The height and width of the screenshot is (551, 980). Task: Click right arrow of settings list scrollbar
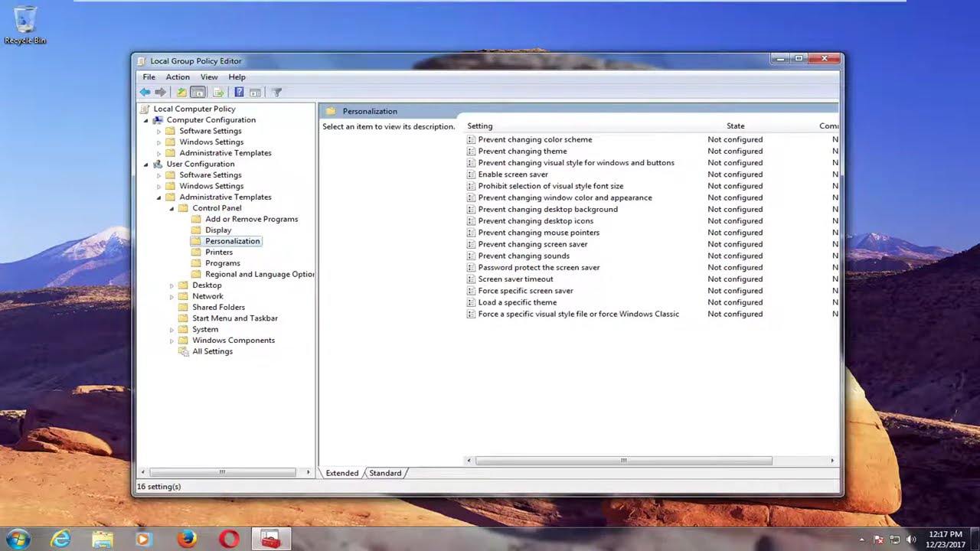(x=832, y=461)
